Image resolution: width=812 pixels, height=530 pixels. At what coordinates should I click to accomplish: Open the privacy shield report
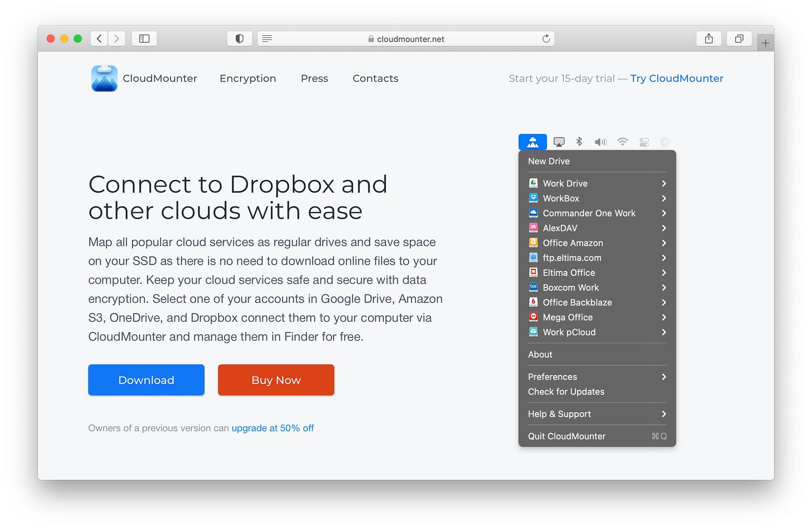240,39
